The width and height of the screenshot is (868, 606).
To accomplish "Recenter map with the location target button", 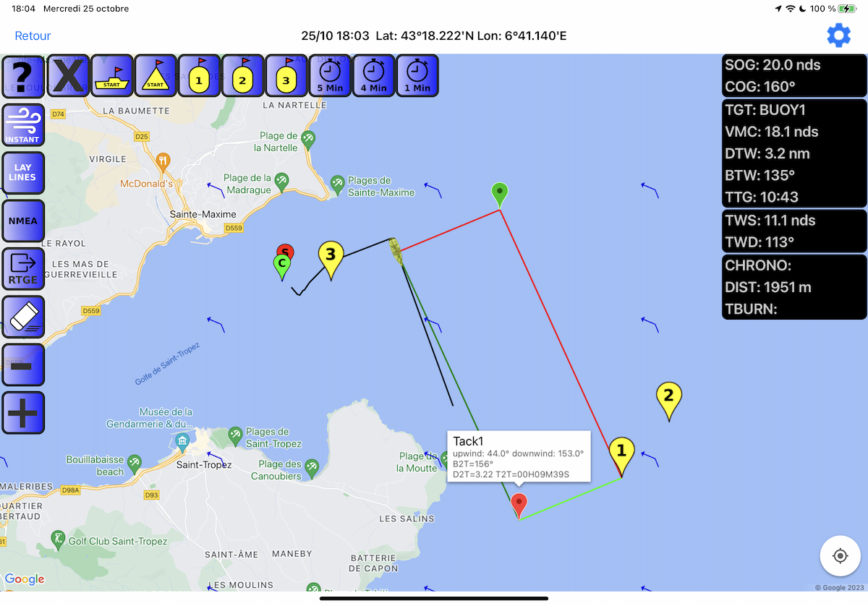I will pos(840,555).
